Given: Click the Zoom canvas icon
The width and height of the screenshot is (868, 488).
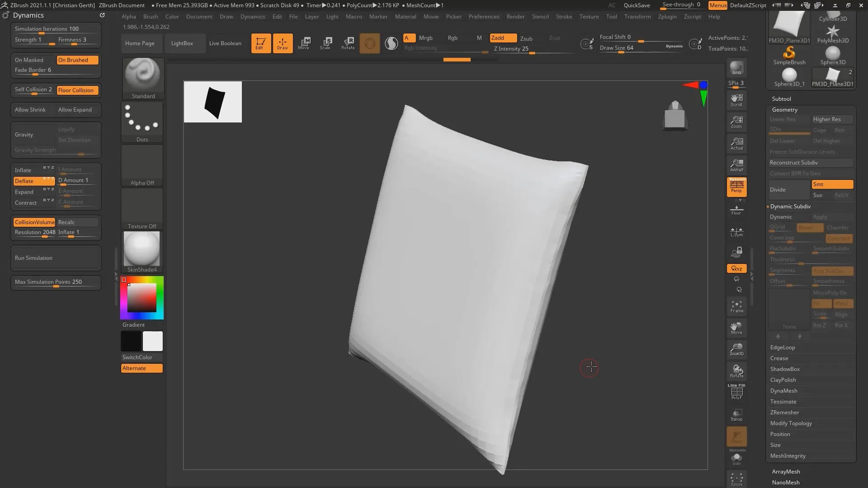Looking at the screenshot, I should click(x=736, y=122).
